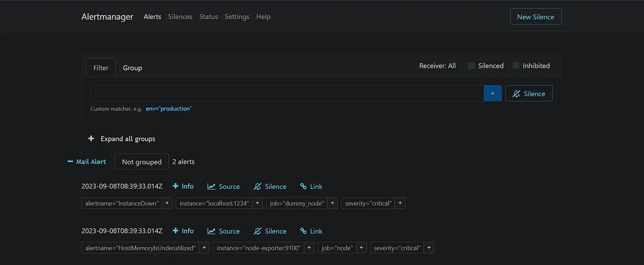
Task: Open the Receiver: All selector
Action: coord(437,66)
